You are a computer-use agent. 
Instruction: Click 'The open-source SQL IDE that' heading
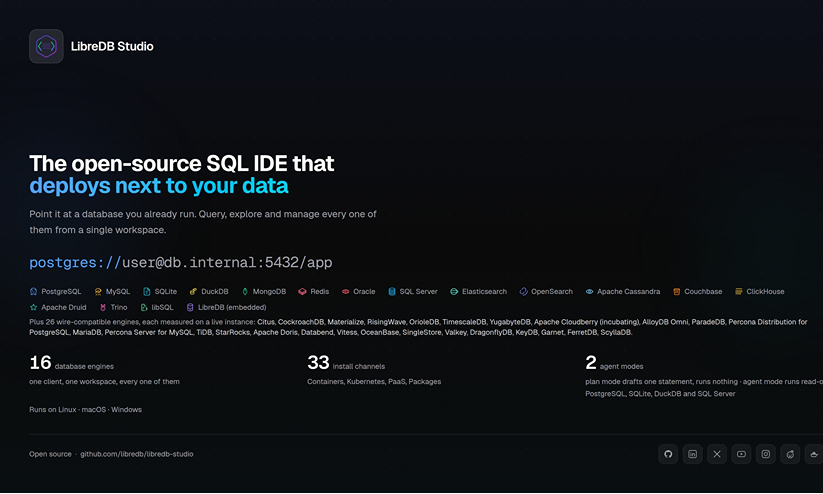[x=182, y=163]
